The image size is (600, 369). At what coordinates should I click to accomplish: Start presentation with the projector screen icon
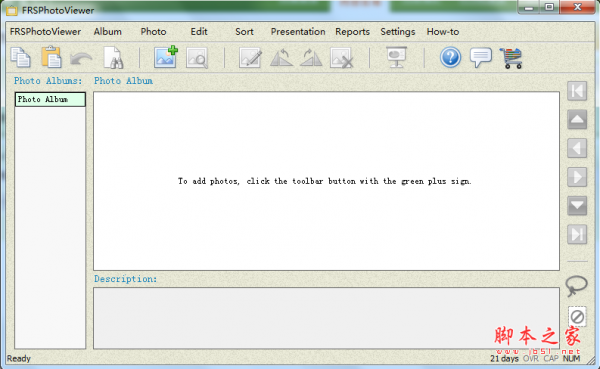(396, 57)
